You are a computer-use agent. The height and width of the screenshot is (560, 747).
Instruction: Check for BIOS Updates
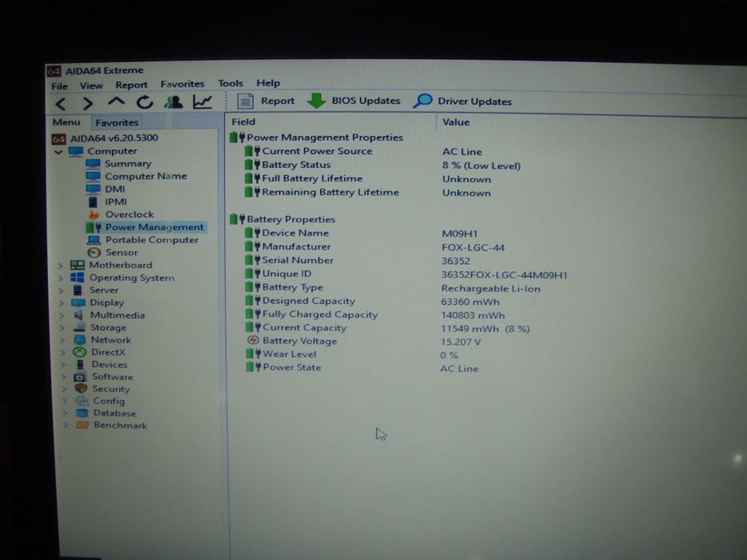point(354,101)
